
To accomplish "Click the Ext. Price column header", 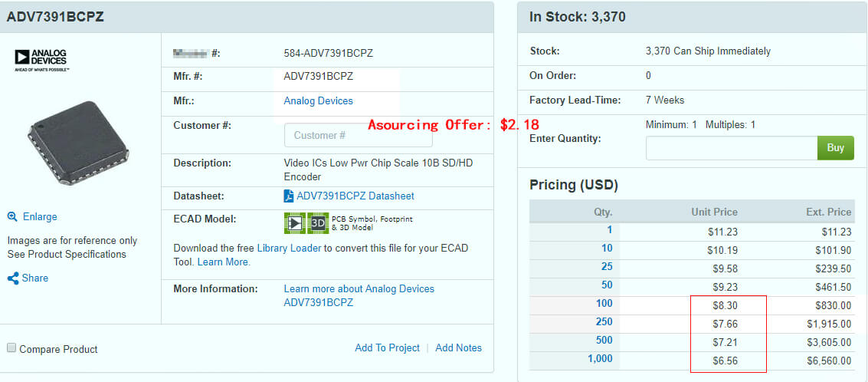I will [829, 212].
